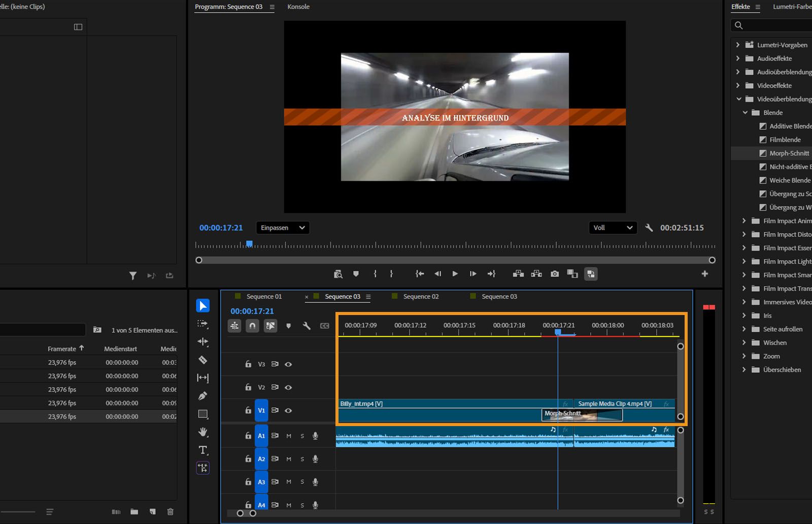Click the zoom scrollbar under the program monitor
The width and height of the screenshot is (812, 524).
[x=455, y=260]
